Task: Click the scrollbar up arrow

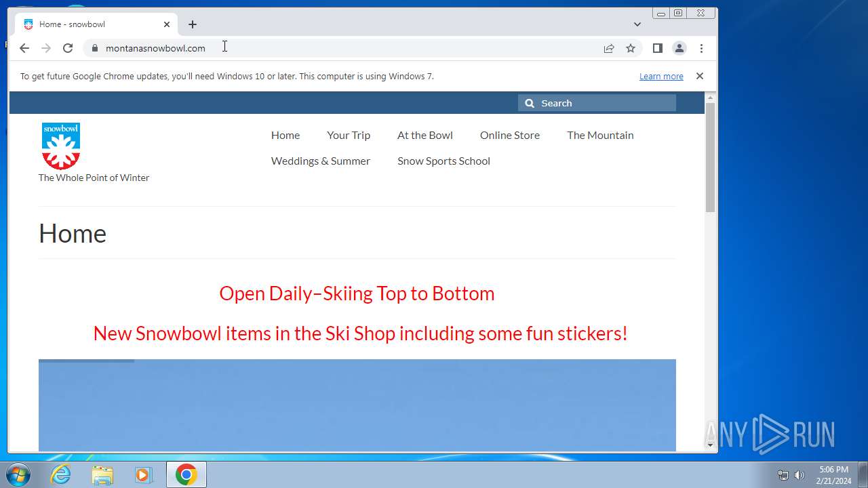Action: point(710,98)
